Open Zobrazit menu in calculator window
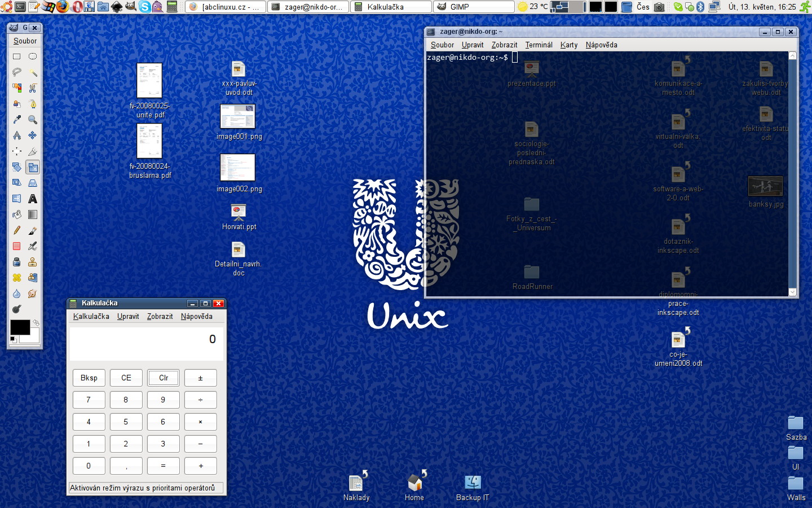 pyautogui.click(x=160, y=317)
